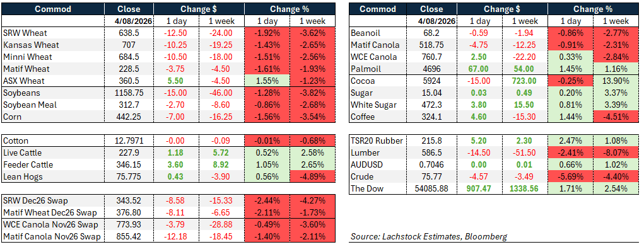Screen dimensions: 644x247
Task: Click the AUDUSD close value 0.7046
Action: coord(431,165)
